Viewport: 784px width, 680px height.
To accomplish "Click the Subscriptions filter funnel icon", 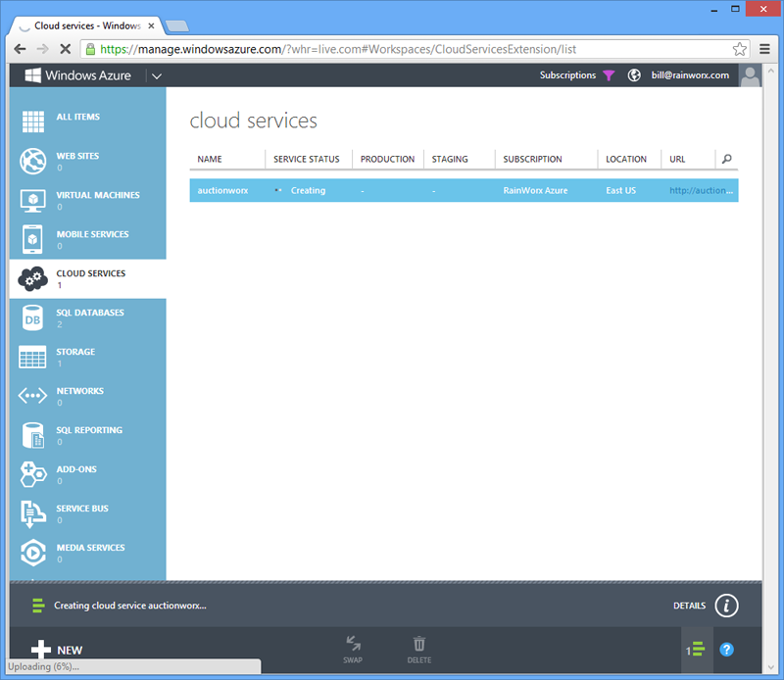I will pos(609,75).
